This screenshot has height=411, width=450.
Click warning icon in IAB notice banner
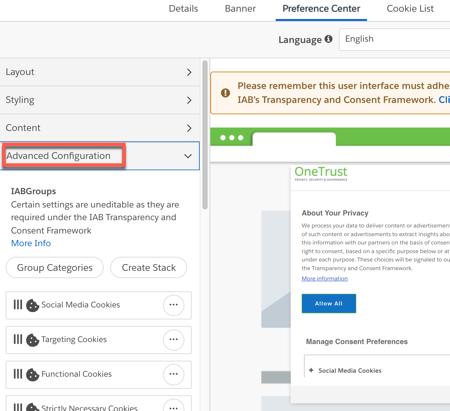[225, 93]
